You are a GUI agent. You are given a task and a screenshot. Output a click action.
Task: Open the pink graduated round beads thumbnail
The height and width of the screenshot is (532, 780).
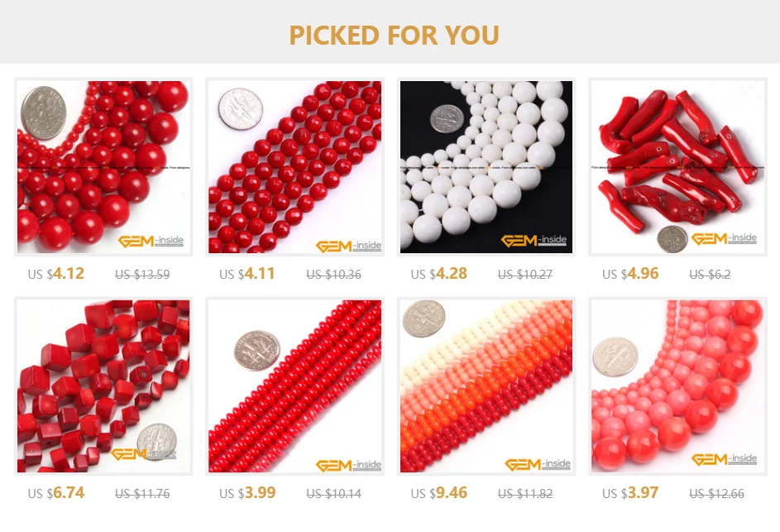pos(678,386)
